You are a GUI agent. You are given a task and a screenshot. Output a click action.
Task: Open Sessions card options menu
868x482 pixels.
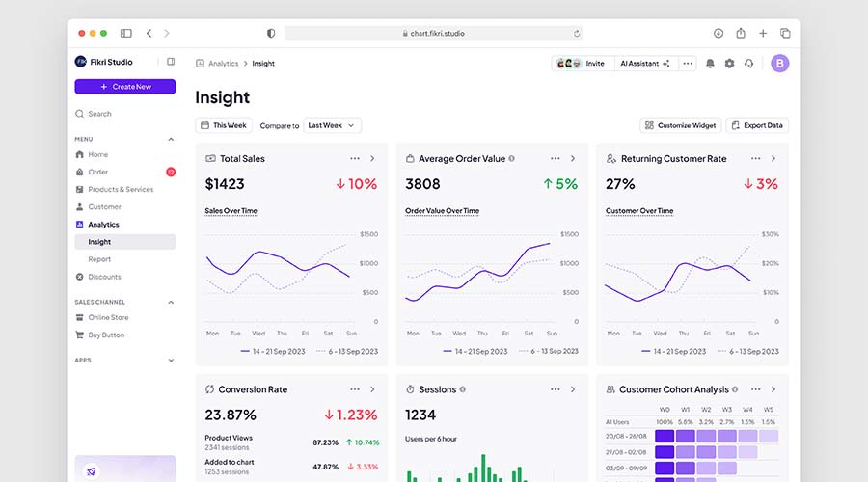556,389
